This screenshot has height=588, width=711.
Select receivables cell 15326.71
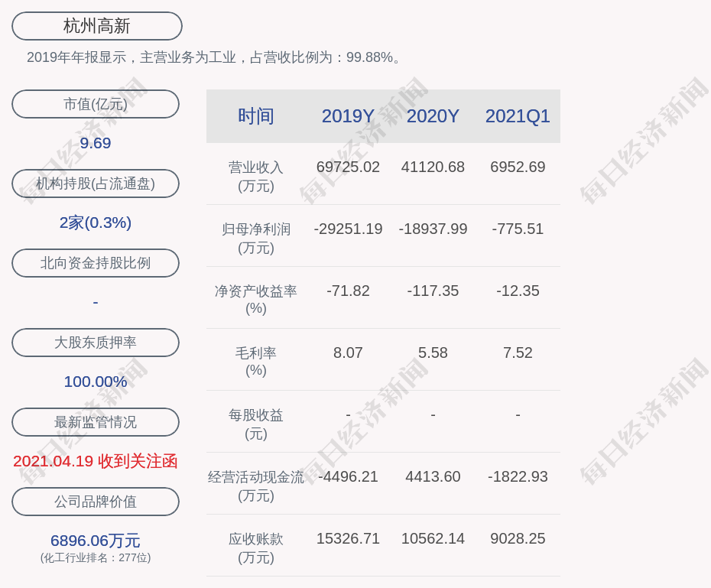click(348, 538)
